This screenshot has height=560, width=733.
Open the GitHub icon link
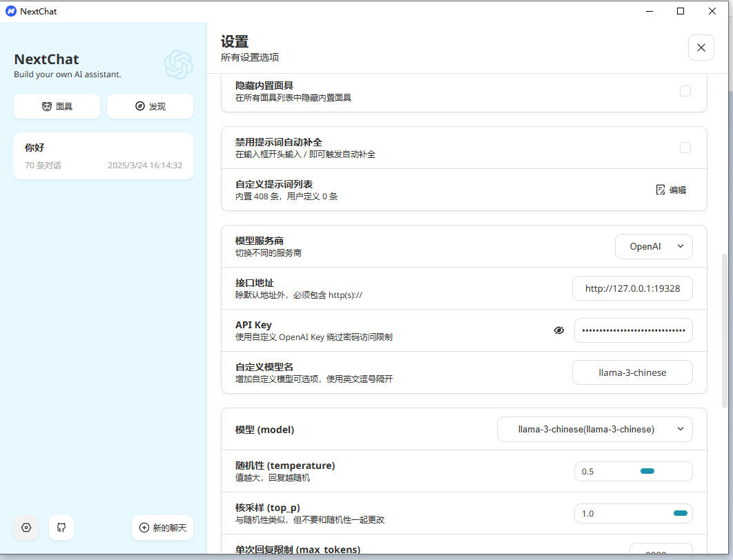click(x=61, y=528)
